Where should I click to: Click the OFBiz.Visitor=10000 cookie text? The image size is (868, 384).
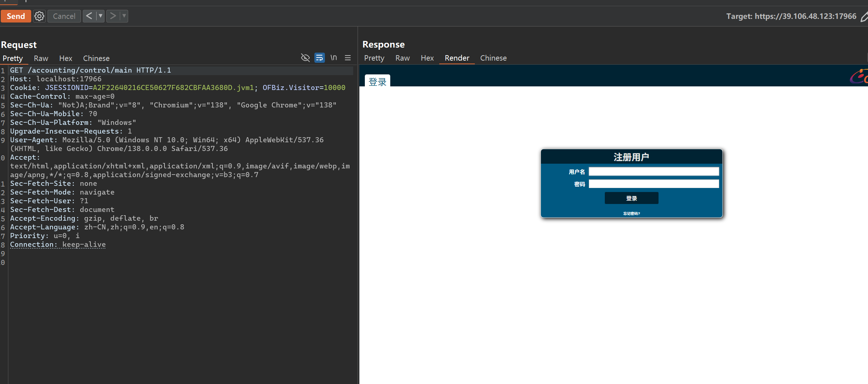click(304, 87)
